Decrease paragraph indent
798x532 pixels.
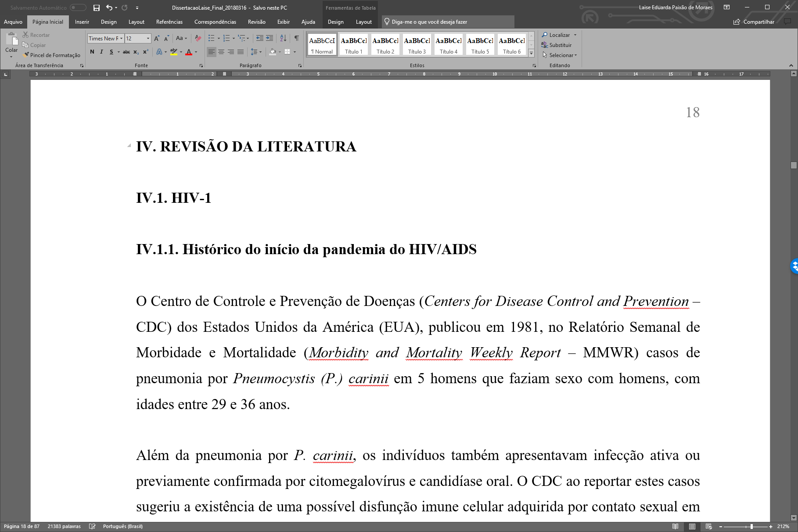(260, 38)
